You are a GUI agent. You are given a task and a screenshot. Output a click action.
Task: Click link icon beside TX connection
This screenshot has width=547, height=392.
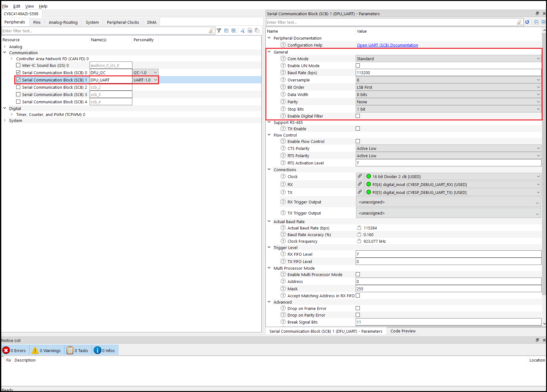360,192
